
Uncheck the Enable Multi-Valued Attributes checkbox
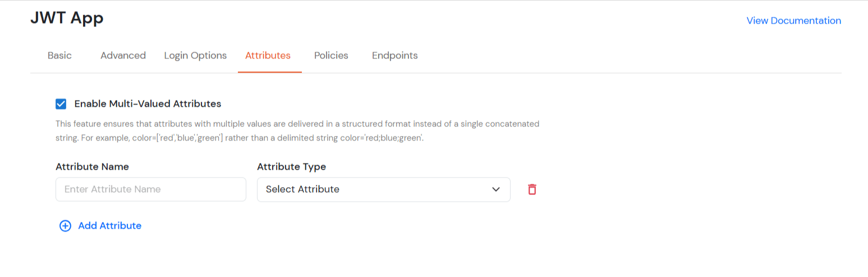pos(61,104)
